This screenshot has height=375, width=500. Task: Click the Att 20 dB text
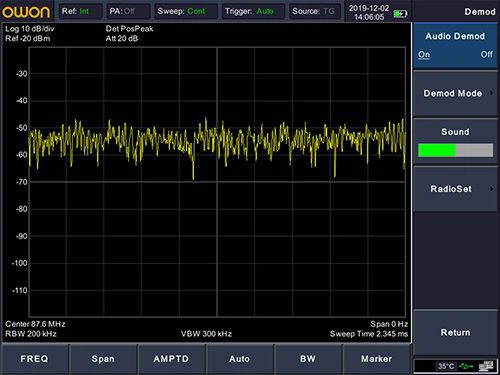point(122,39)
